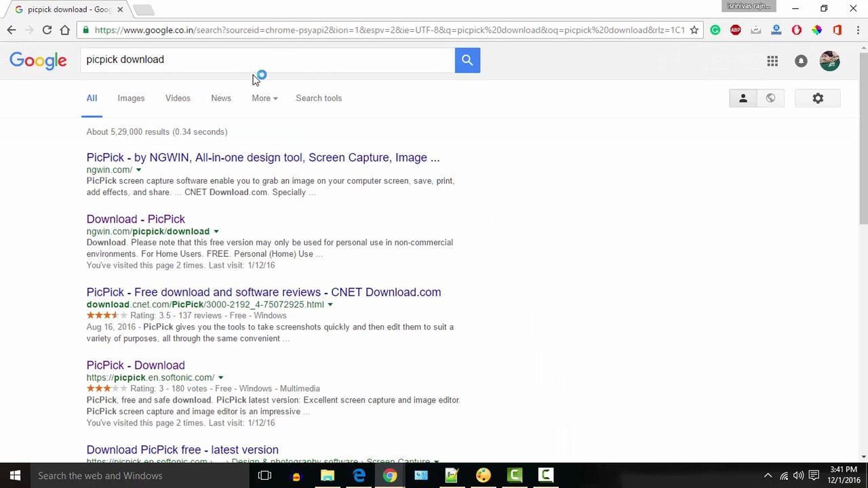Open the CNET Download.com PicPick result
This screenshot has height=488, width=868.
pyautogui.click(x=264, y=293)
